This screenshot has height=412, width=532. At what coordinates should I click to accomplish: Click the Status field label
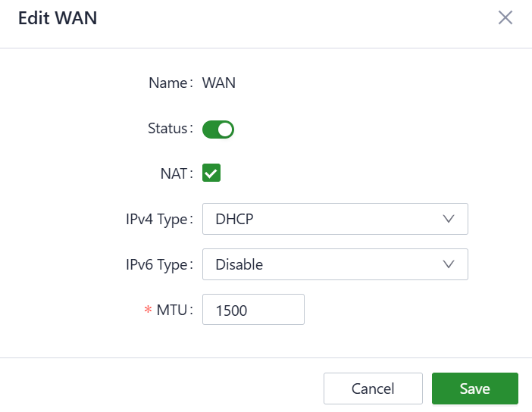pyautogui.click(x=167, y=129)
